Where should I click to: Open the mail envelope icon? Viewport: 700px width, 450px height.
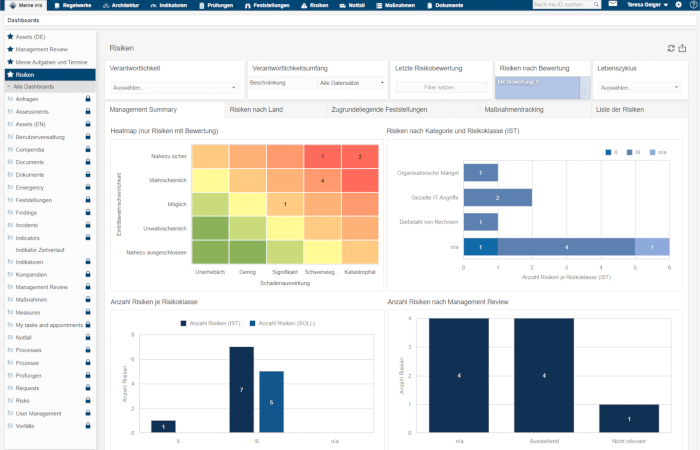pyautogui.click(x=612, y=5)
